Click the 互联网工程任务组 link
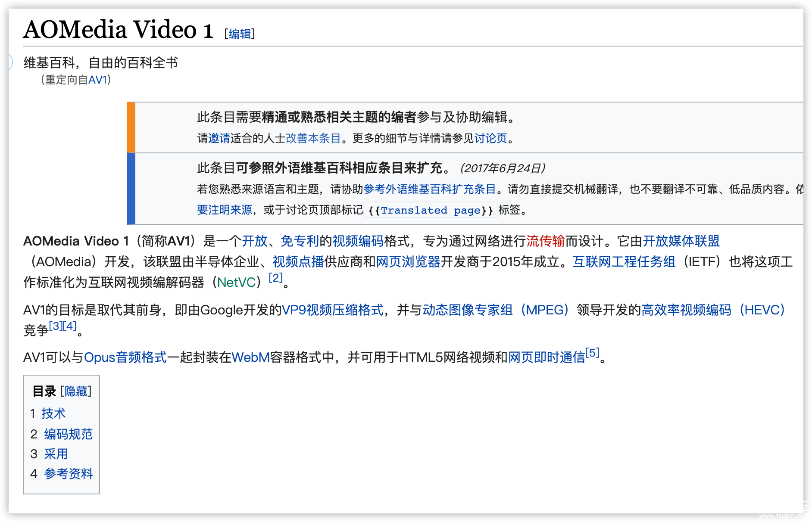The image size is (812, 522). (624, 261)
